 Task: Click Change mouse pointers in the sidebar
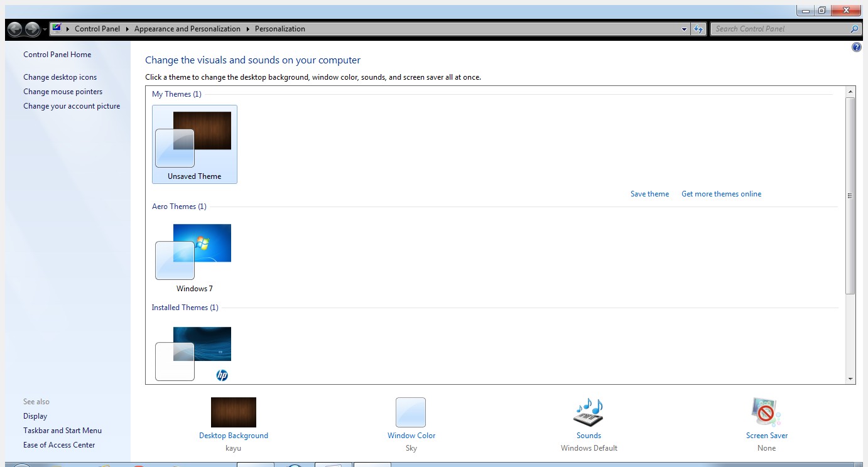(63, 91)
